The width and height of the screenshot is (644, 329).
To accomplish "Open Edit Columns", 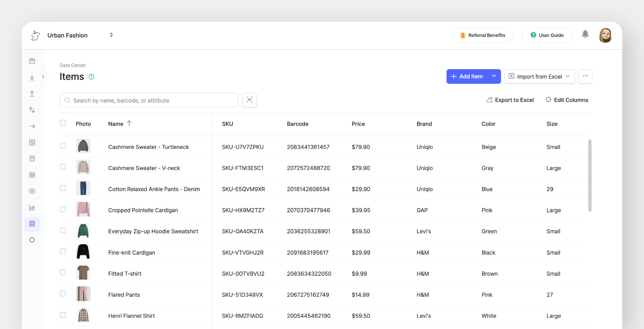I will pyautogui.click(x=567, y=100).
